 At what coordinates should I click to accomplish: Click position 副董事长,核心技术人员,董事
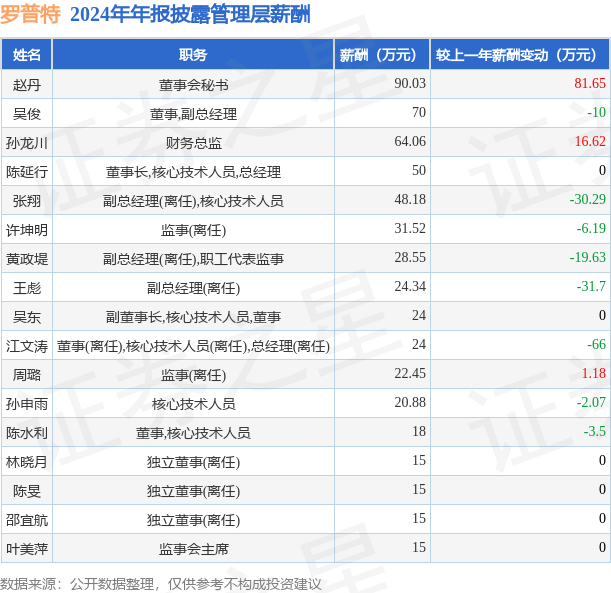point(193,317)
